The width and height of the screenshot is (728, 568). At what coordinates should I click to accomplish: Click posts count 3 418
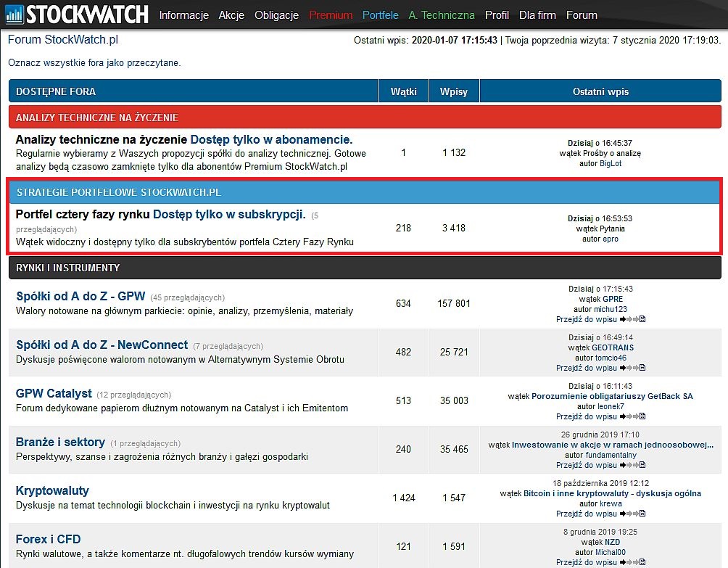click(x=454, y=228)
